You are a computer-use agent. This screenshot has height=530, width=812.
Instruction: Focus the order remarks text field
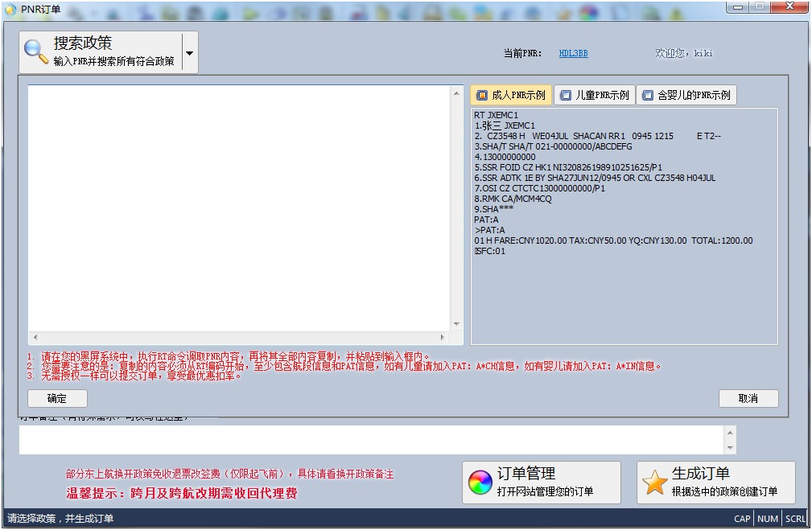coord(371,439)
